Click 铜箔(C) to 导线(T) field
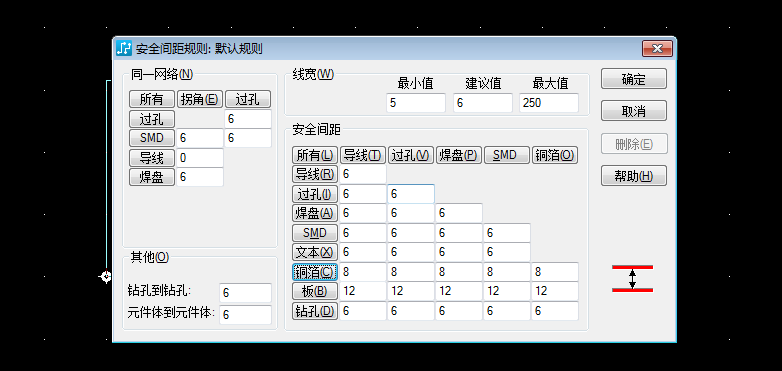 click(363, 272)
